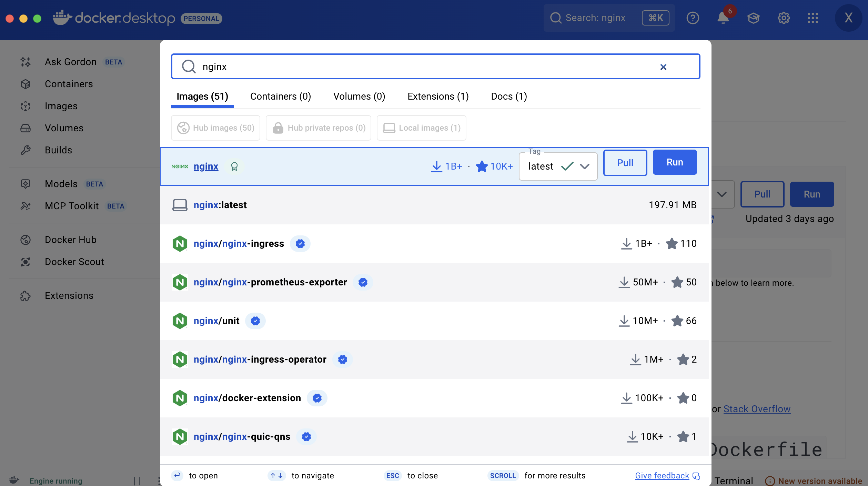
Task: Open Docker Hub sidebar entry
Action: 71,240
